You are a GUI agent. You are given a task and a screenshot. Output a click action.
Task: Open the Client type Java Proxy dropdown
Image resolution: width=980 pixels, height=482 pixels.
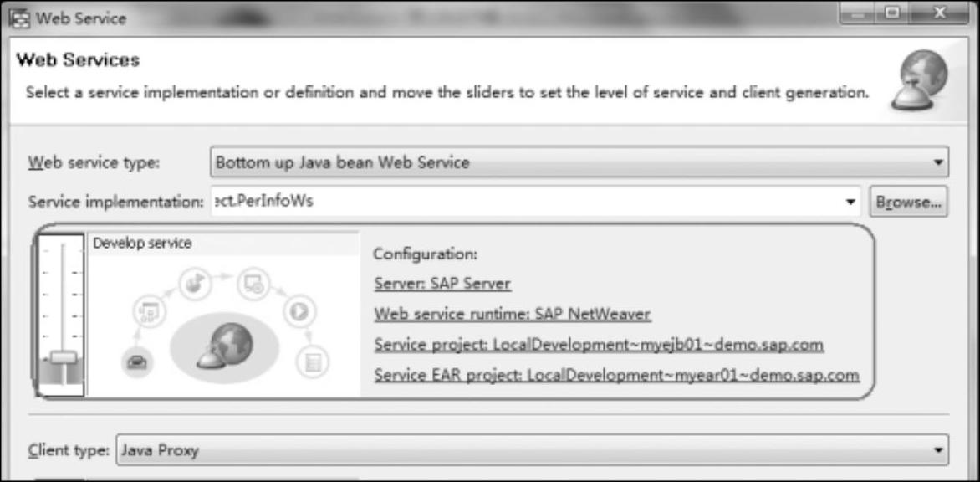[532, 450]
